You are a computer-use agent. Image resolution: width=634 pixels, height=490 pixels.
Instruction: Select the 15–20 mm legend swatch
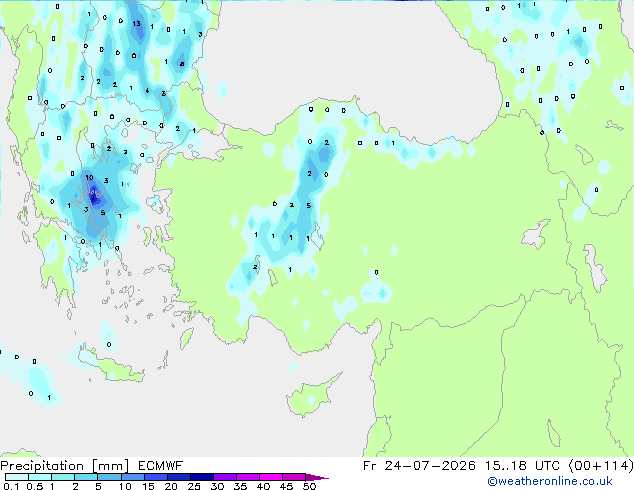pos(156,477)
